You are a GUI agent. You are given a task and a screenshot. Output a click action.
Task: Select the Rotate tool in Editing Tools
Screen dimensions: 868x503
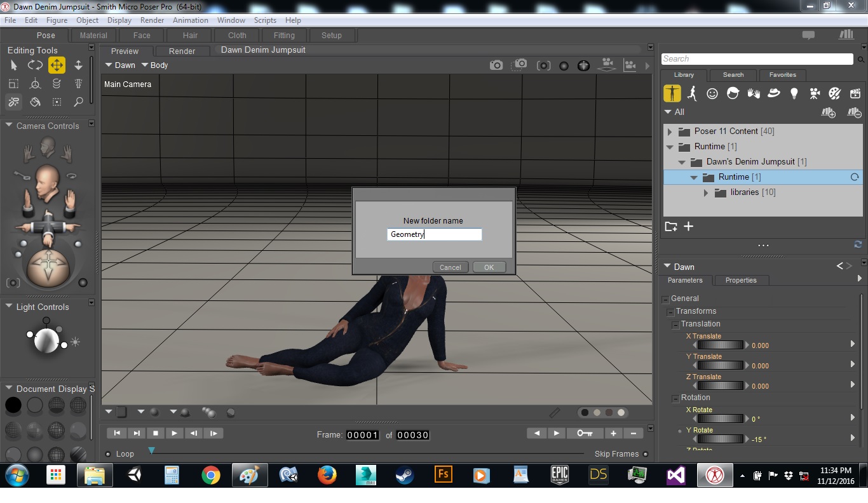click(35, 65)
